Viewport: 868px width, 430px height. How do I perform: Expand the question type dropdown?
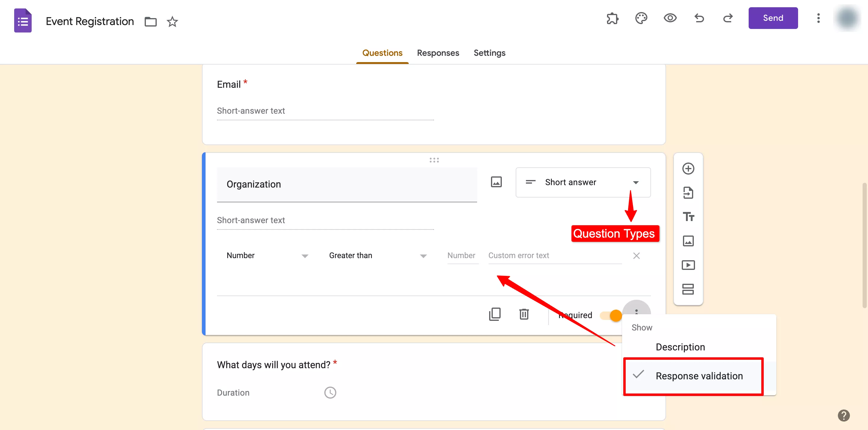[x=582, y=182]
